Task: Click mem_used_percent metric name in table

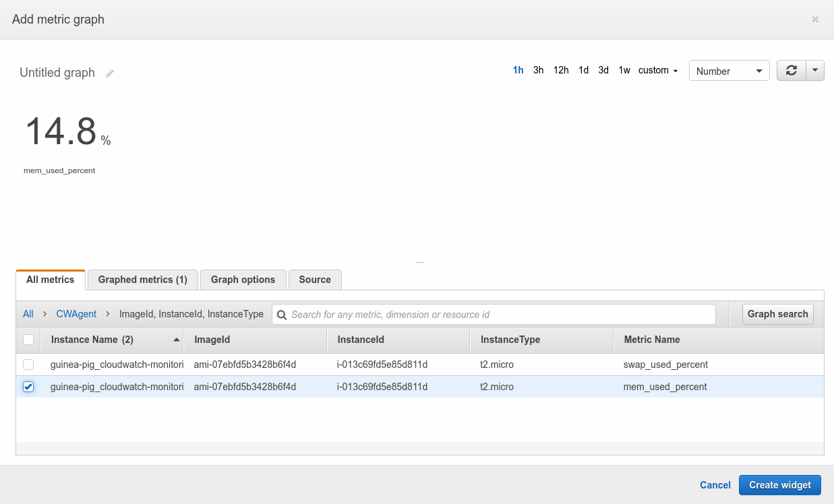Action: point(665,387)
